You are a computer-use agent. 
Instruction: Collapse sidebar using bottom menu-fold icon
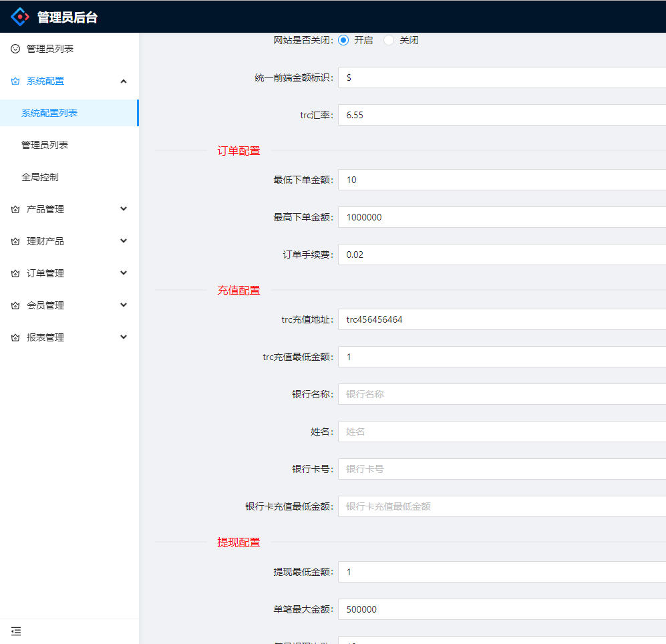(x=16, y=631)
